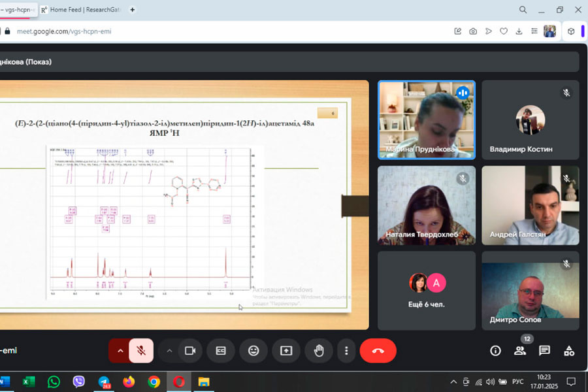Show meeting details info icon
Viewport: 588px width, 392px height.
[x=495, y=351]
